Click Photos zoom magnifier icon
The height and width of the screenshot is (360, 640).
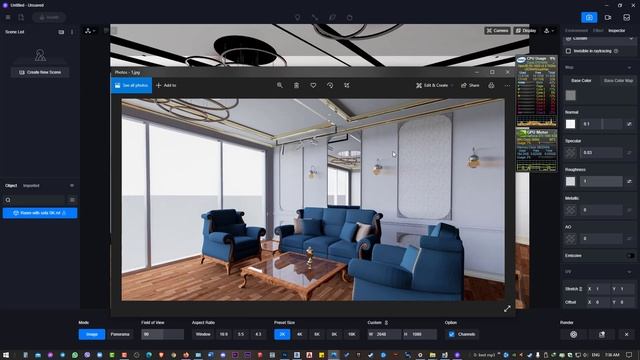[x=280, y=85]
